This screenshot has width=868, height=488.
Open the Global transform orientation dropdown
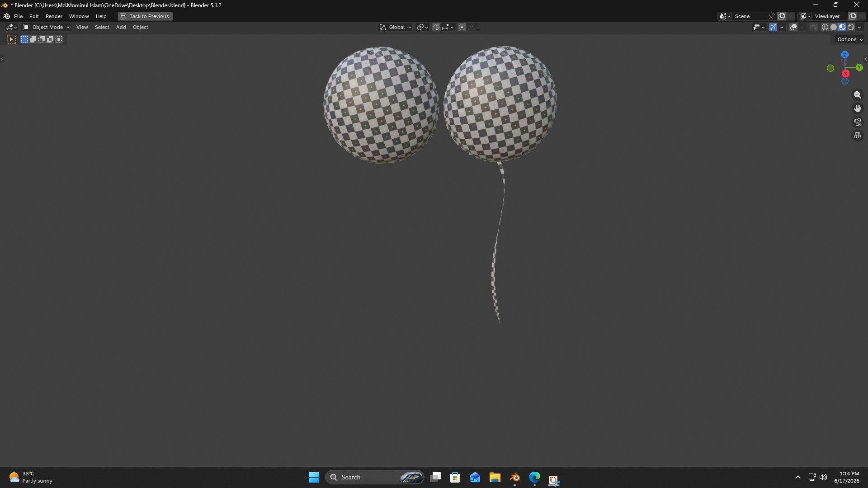point(396,27)
